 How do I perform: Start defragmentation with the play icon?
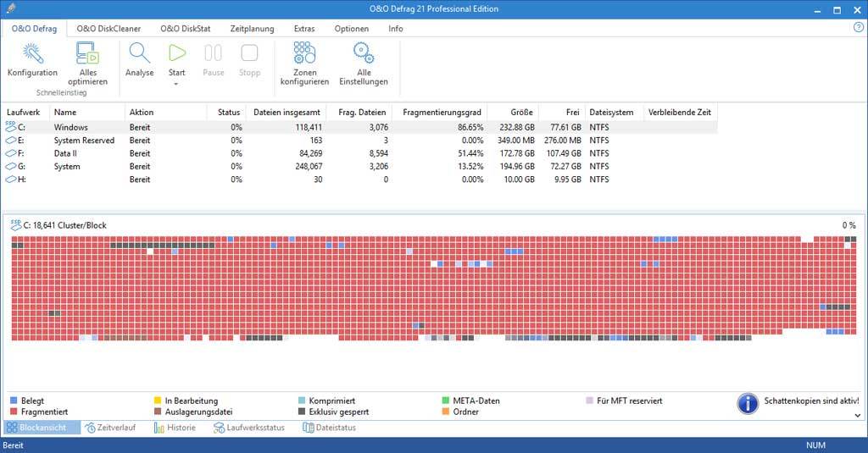click(177, 53)
